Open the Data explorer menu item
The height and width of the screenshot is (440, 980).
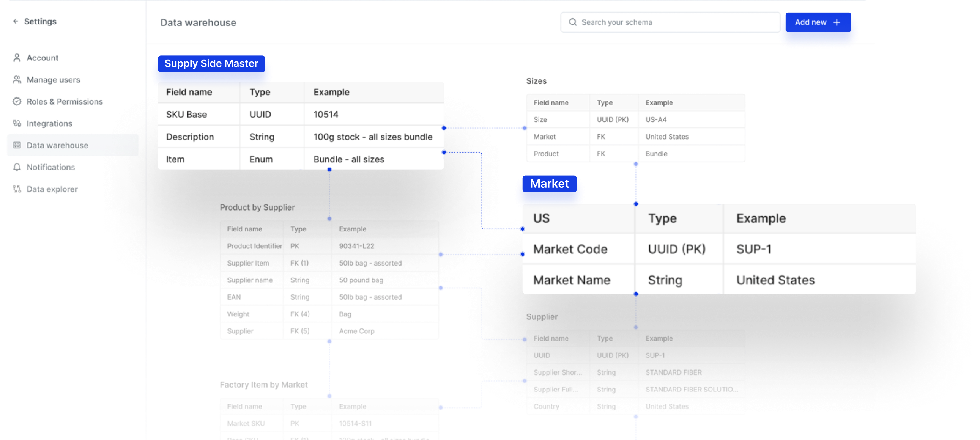coord(52,189)
